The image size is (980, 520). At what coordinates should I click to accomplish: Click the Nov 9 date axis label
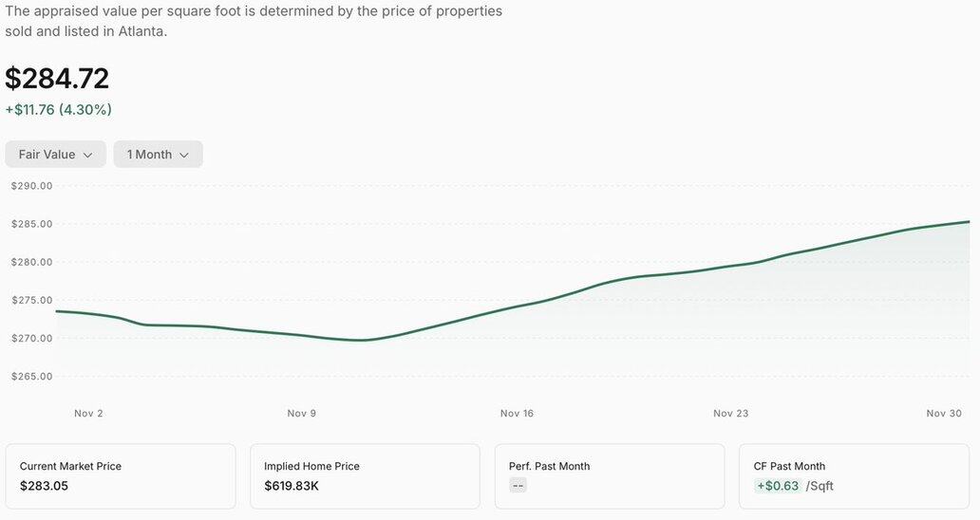[x=301, y=414]
